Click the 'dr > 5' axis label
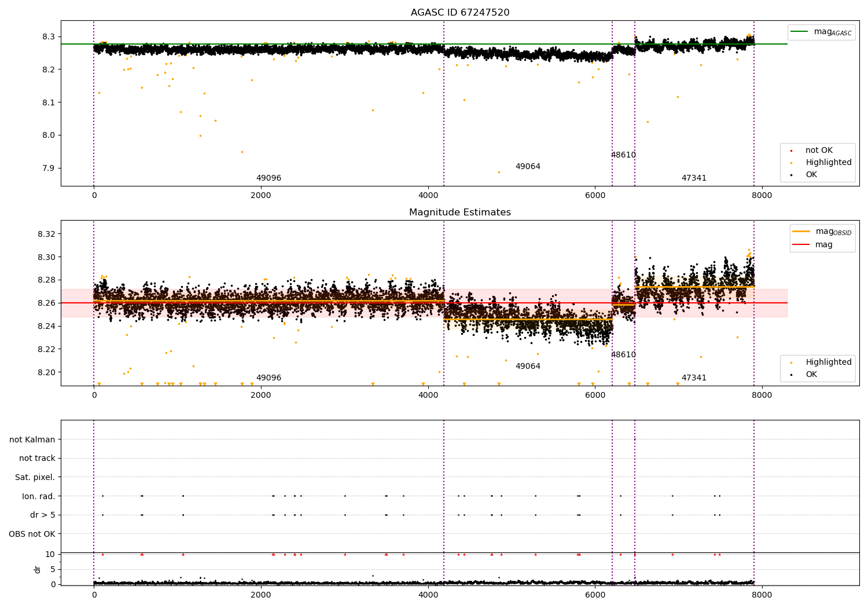This screenshot has width=868, height=608. 43,515
